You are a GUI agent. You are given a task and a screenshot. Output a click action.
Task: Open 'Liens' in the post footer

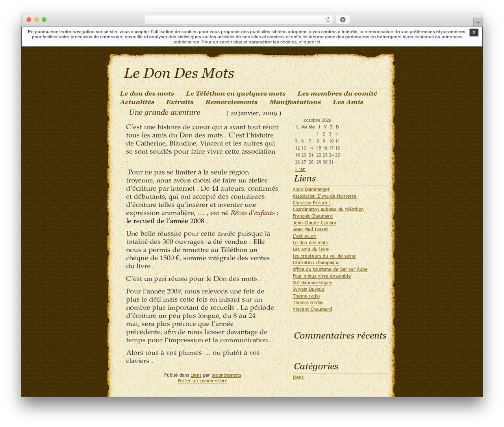point(196,375)
